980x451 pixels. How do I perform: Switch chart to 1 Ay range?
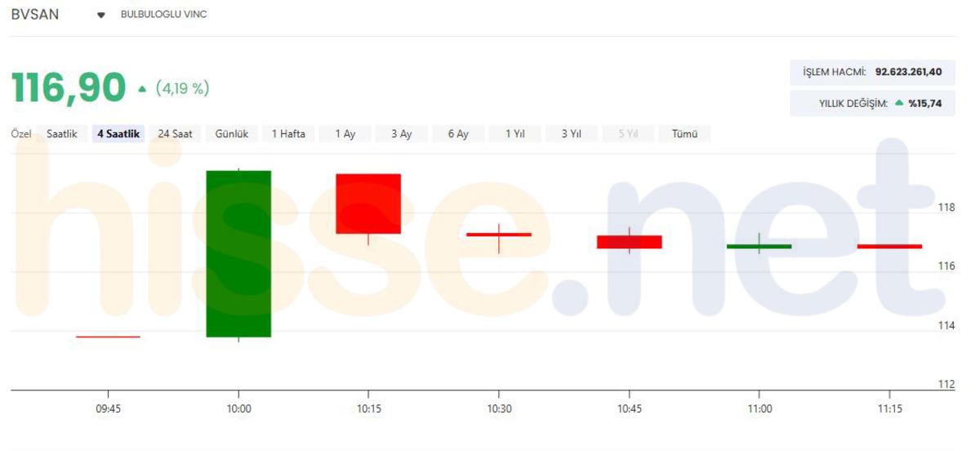click(x=345, y=134)
